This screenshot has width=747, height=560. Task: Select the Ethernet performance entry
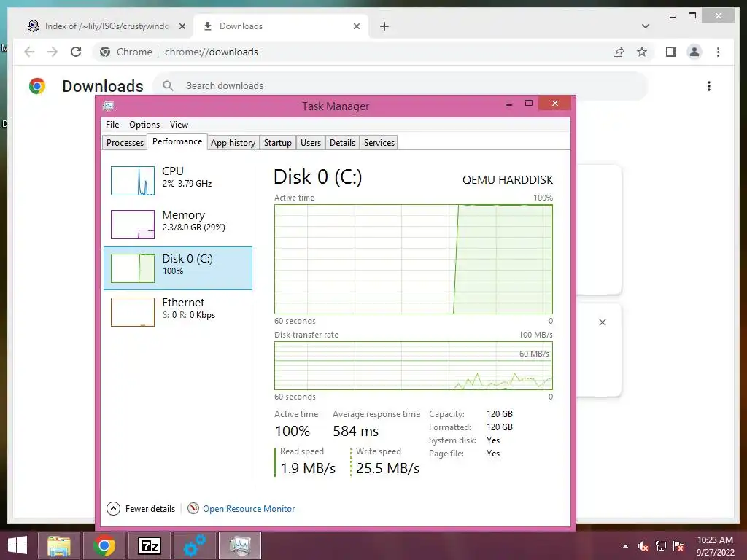(x=178, y=312)
